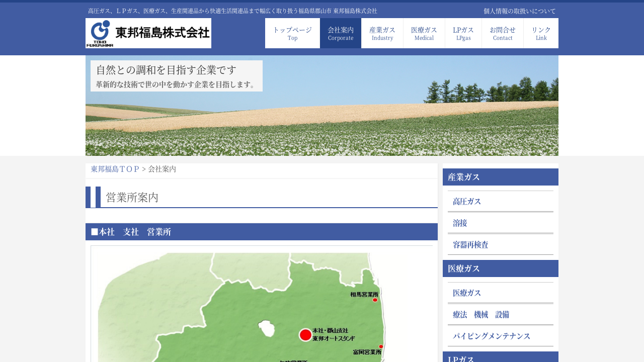
Task: Open the リンク Link menu item
Action: pos(541,33)
